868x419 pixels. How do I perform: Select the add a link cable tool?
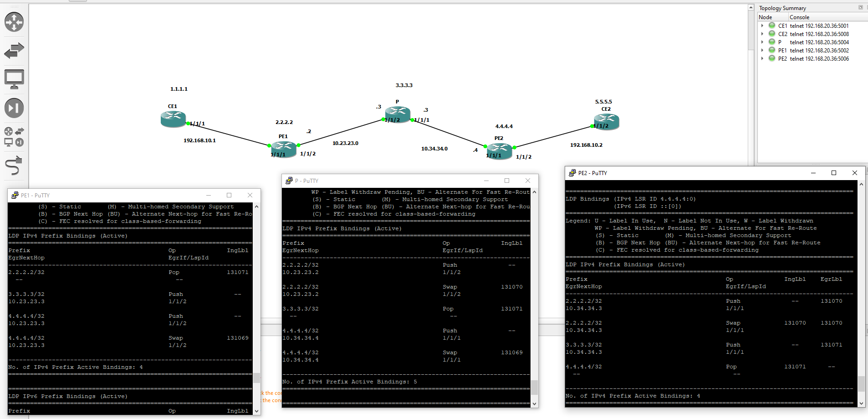pos(14,166)
